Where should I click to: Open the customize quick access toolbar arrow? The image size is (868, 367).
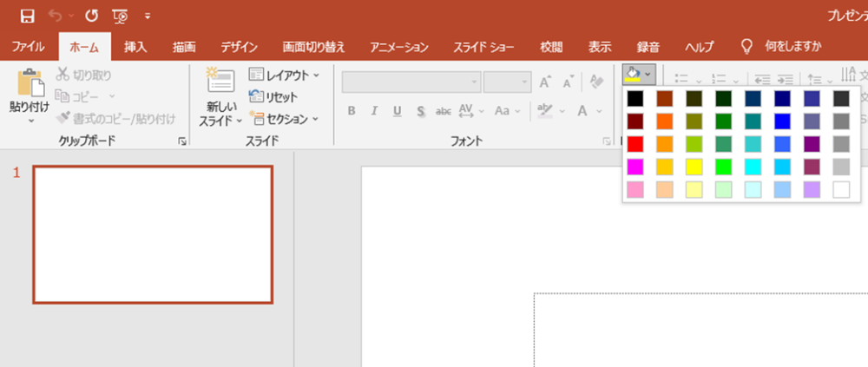point(148,16)
